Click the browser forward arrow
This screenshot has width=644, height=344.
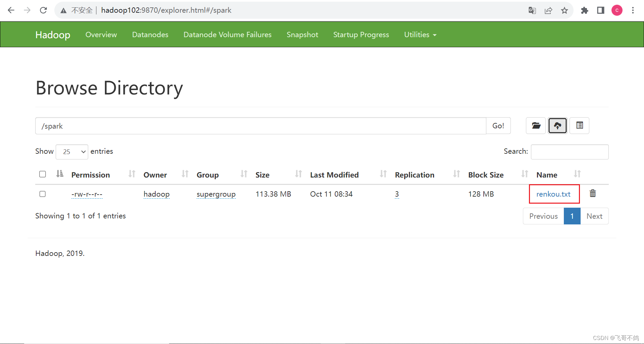[27, 10]
